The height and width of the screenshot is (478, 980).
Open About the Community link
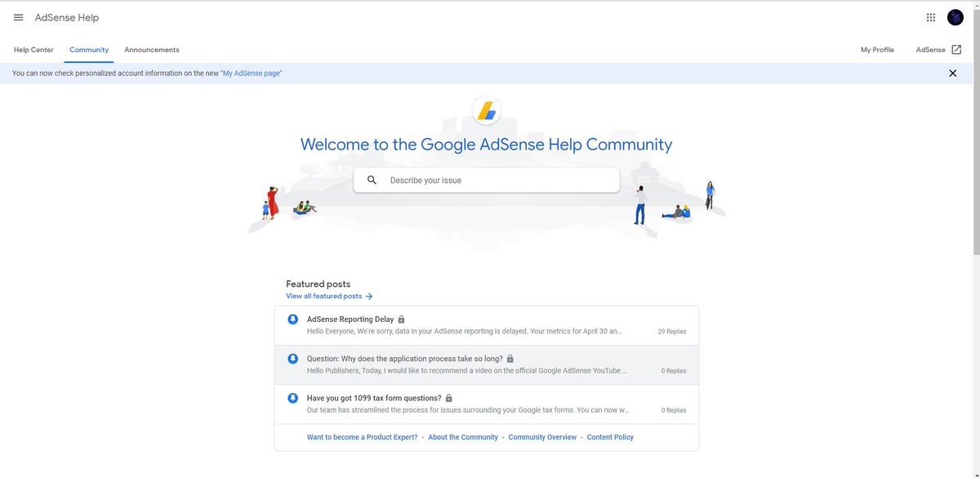[x=463, y=437]
